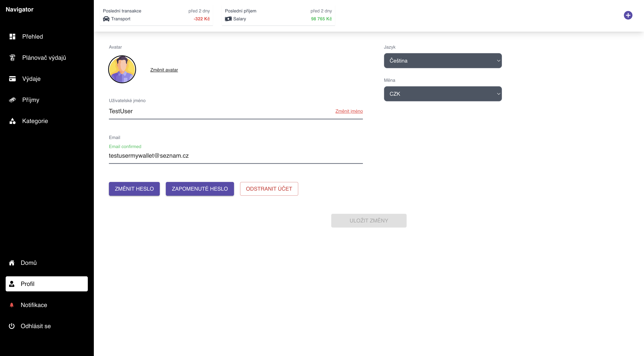Open the Kategorie menu entry
This screenshot has width=644, height=356.
click(35, 121)
